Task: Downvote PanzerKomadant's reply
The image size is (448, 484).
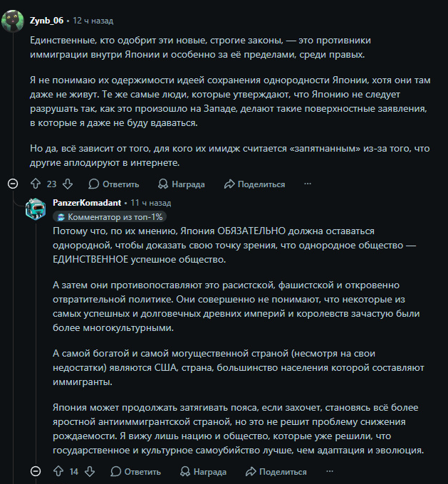Action: tap(90, 471)
